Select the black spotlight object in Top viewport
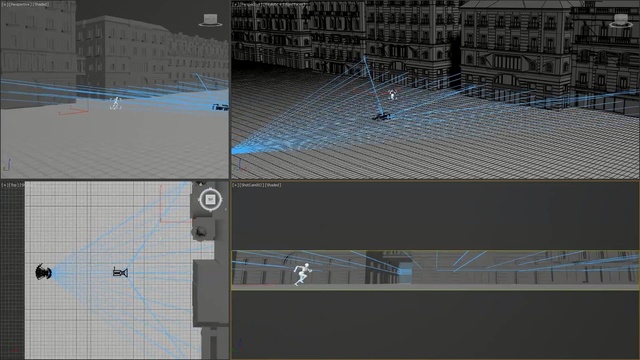 [x=44, y=272]
